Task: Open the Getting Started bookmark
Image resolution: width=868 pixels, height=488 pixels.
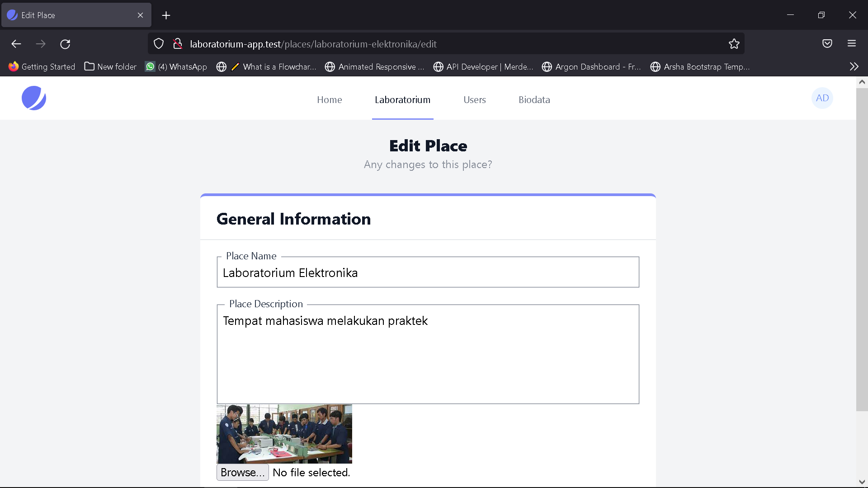Action: coord(42,66)
